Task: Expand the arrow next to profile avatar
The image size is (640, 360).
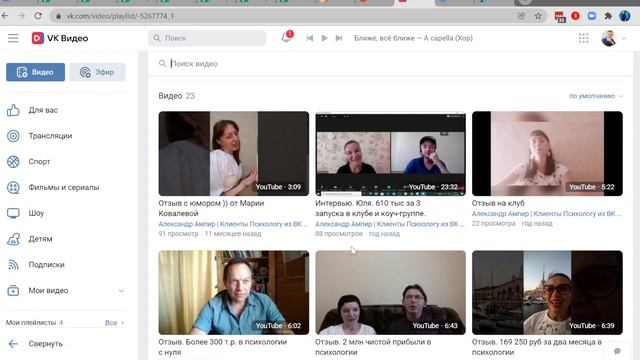Action: tap(624, 38)
